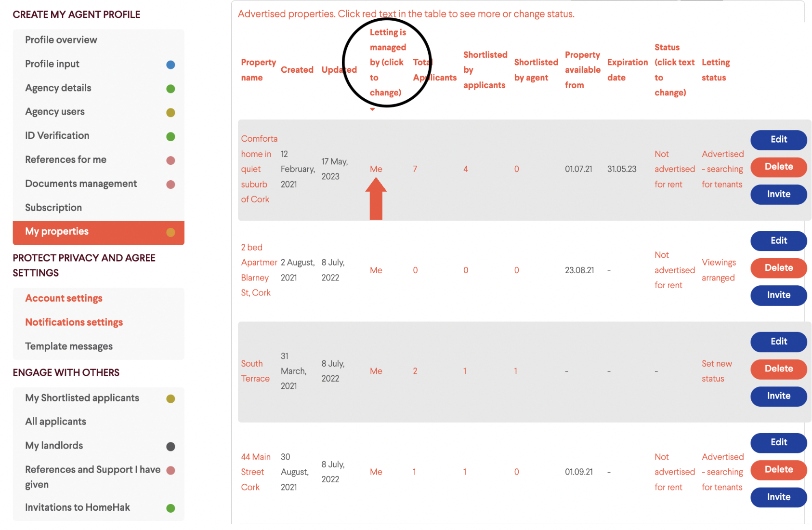The image size is (812, 530).
Task: Sort by Shortlisted by agent header
Action: pyautogui.click(x=536, y=70)
